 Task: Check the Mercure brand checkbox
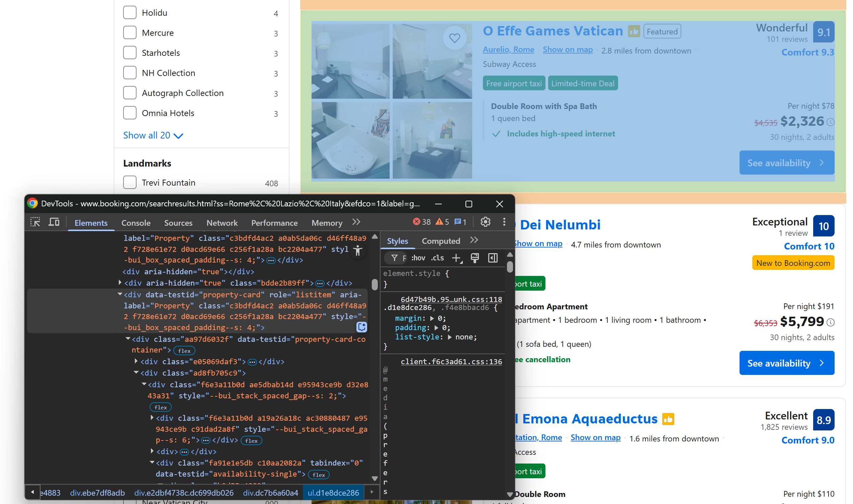(x=130, y=32)
